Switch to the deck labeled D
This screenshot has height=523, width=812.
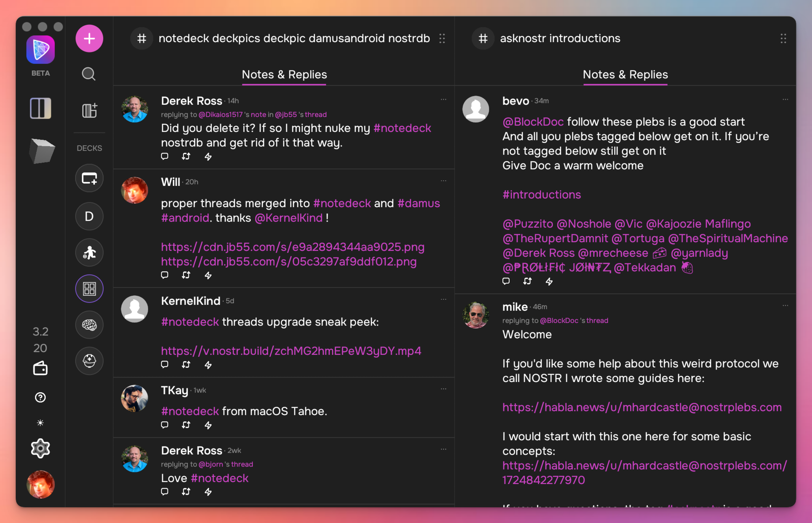click(89, 216)
